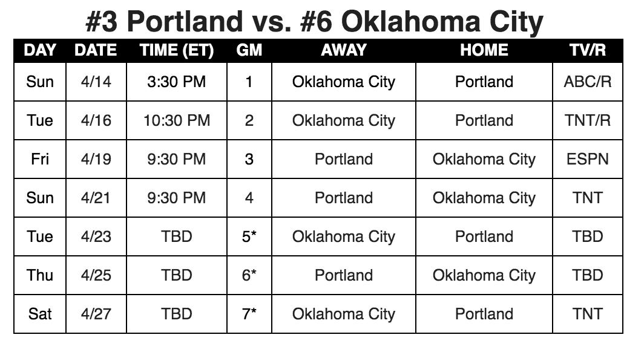Click the AWAY column header
This screenshot has height=352, width=644.
click(343, 50)
